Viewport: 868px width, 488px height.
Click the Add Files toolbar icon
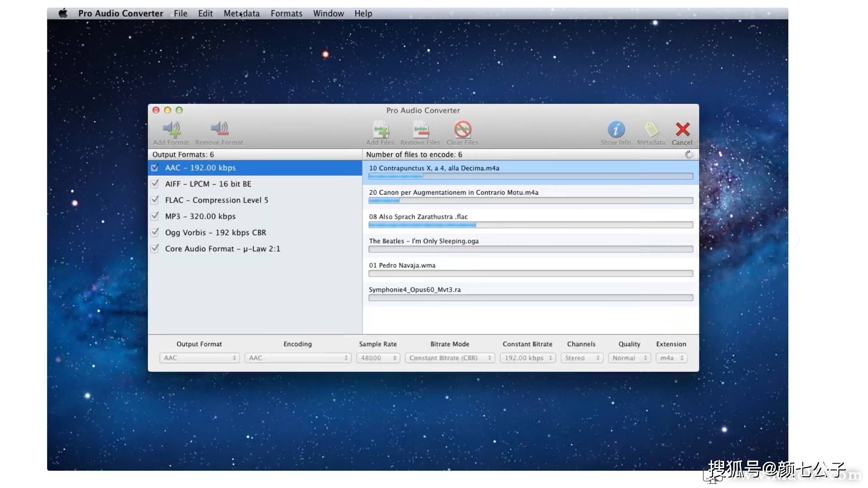pyautogui.click(x=381, y=130)
